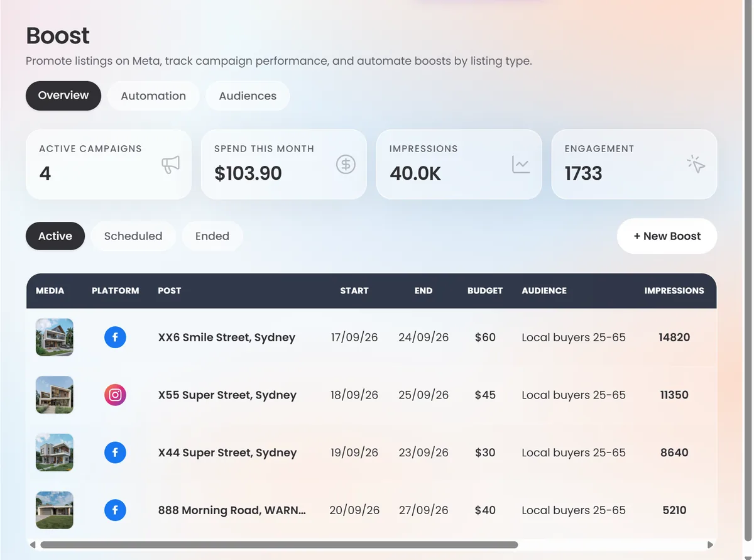754x560 pixels.
Task: Click the 1733 engagement value
Action: [583, 173]
